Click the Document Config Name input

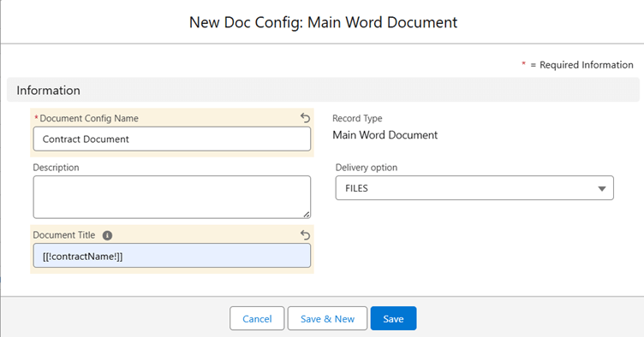(171, 139)
